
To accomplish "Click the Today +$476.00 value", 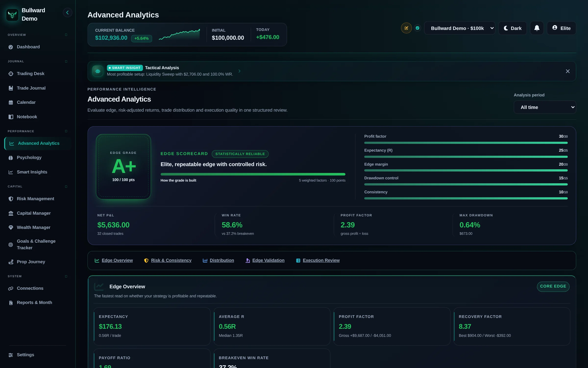I will pyautogui.click(x=268, y=37).
